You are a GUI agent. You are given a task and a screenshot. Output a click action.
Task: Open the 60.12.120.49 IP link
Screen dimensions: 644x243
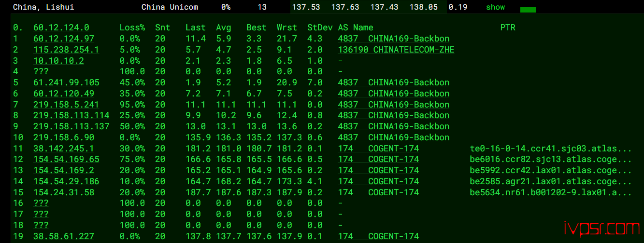coord(64,94)
